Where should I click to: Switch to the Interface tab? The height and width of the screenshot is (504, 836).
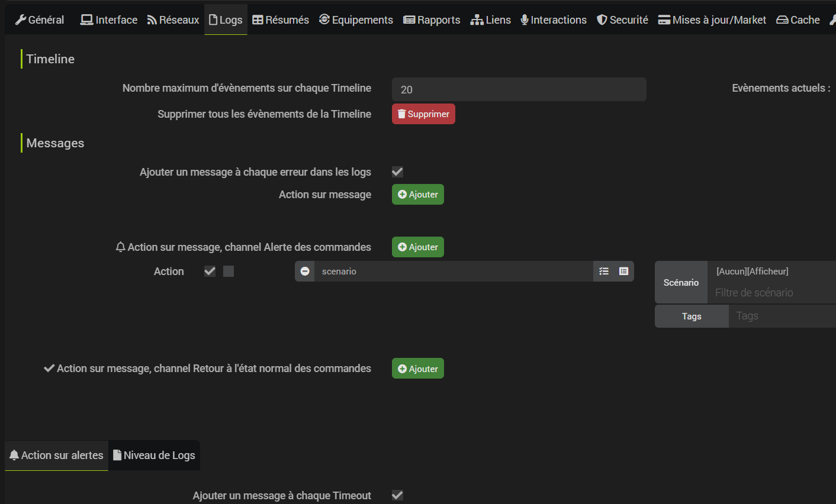click(109, 20)
